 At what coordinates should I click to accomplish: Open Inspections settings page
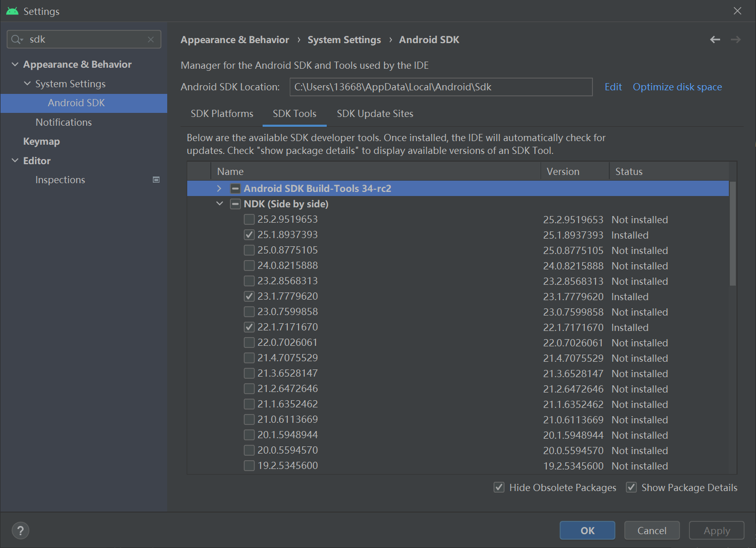tap(60, 180)
